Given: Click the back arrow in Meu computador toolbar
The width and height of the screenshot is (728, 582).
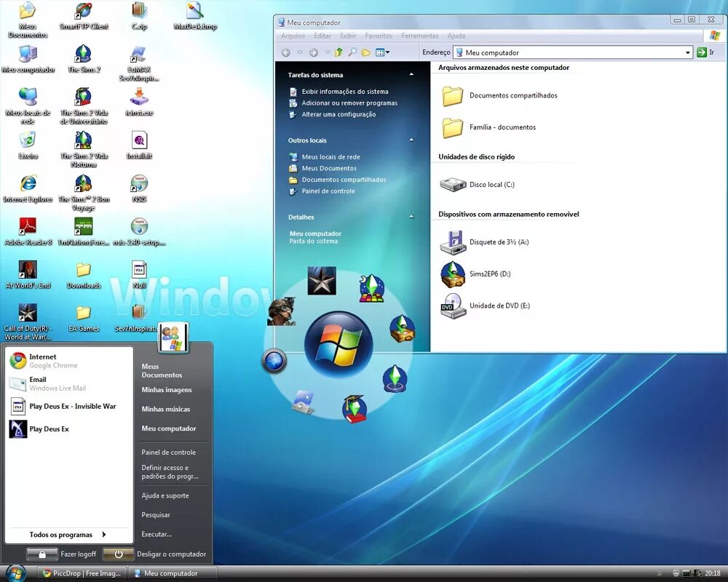Looking at the screenshot, I should (286, 52).
